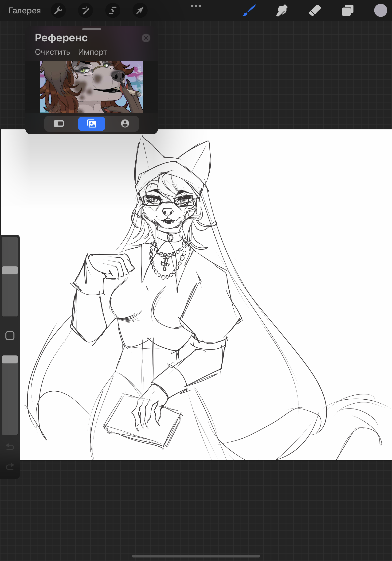Return to Галерея
Viewport: 392px width, 561px height.
[x=25, y=11]
